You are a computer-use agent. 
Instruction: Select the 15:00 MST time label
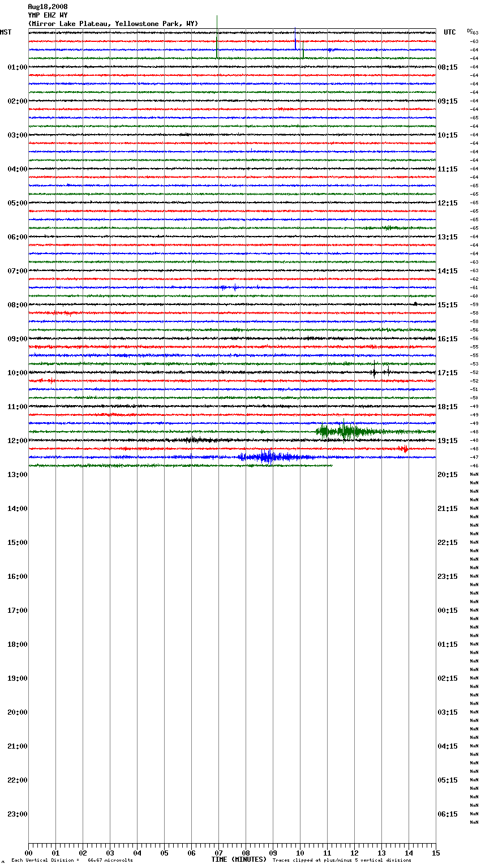18,543
